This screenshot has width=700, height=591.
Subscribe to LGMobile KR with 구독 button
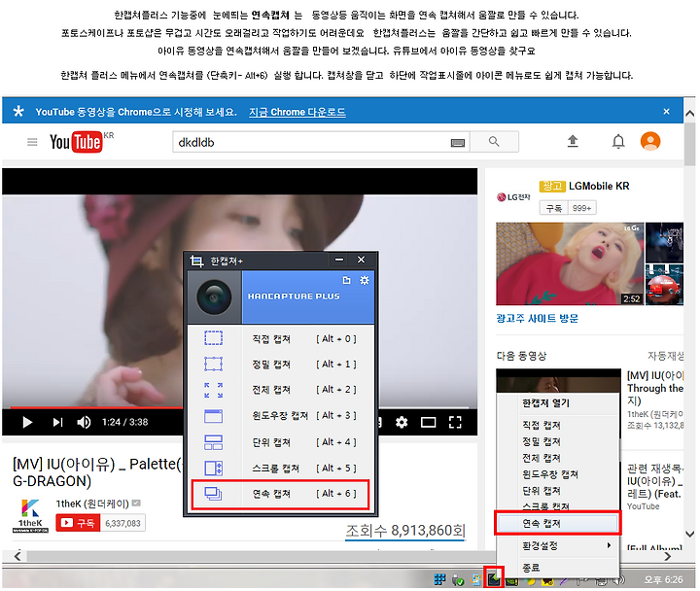coord(554,208)
